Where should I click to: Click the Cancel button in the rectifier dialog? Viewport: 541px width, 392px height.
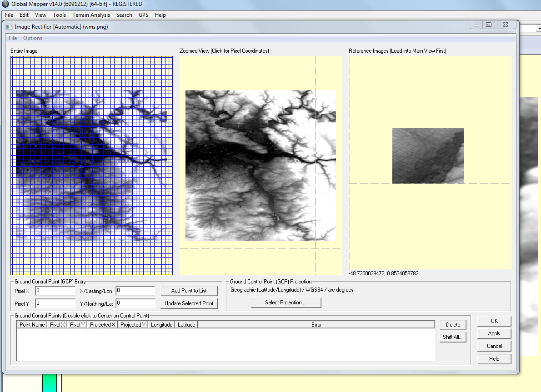494,346
